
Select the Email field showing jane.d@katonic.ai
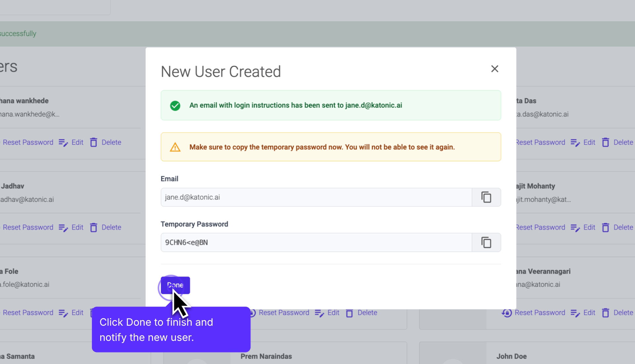tap(314, 197)
